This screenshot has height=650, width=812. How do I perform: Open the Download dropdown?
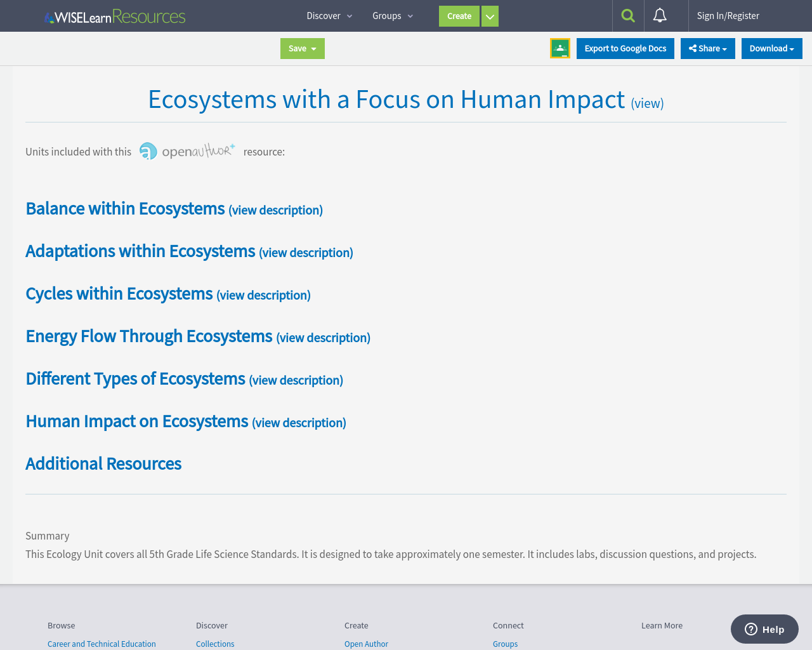coord(771,48)
